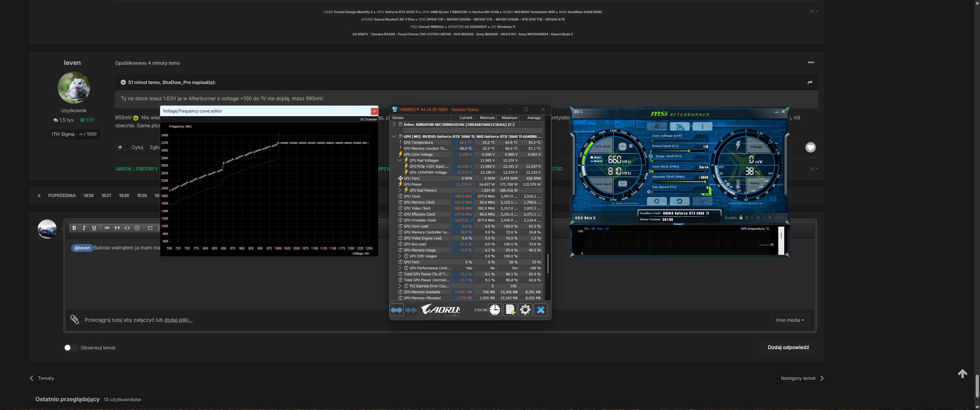980x410 pixels.
Task: Click dodaj pliki link
Action: coord(178,320)
